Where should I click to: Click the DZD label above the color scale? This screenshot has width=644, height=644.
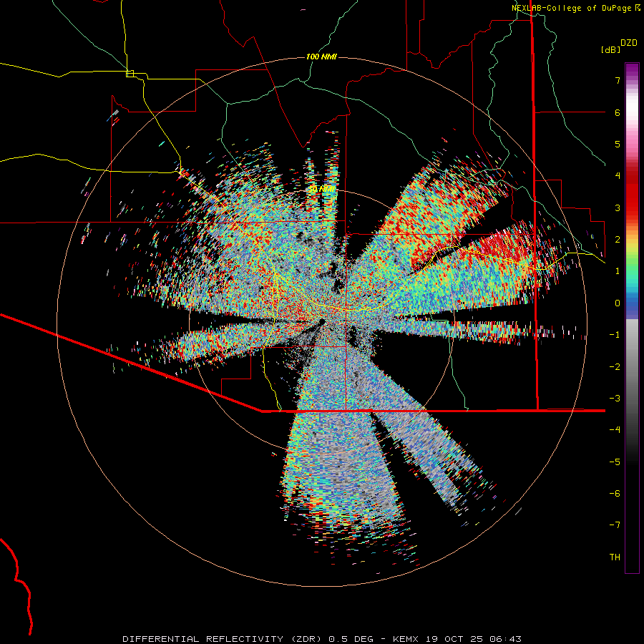(629, 43)
